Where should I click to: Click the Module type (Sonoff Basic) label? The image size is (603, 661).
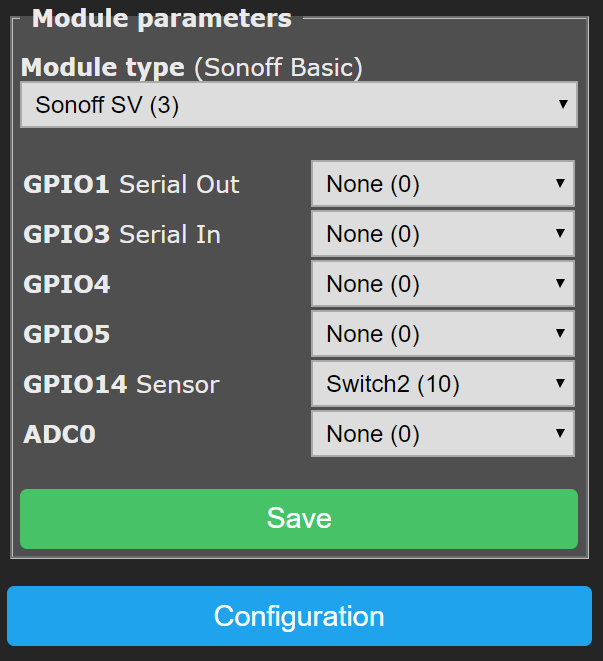coord(191,67)
